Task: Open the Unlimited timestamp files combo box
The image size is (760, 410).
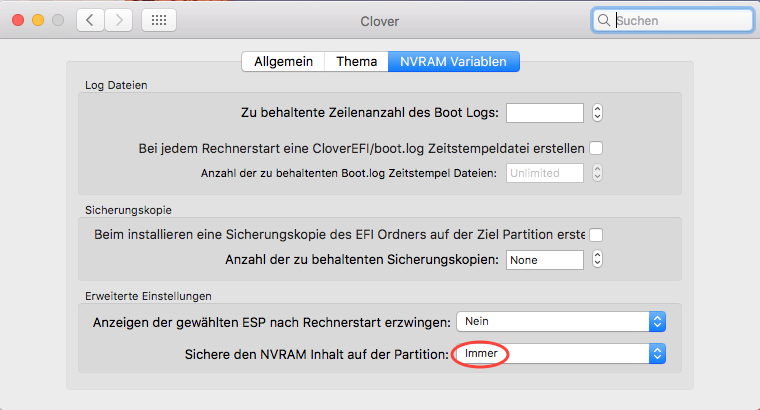Action: point(545,173)
